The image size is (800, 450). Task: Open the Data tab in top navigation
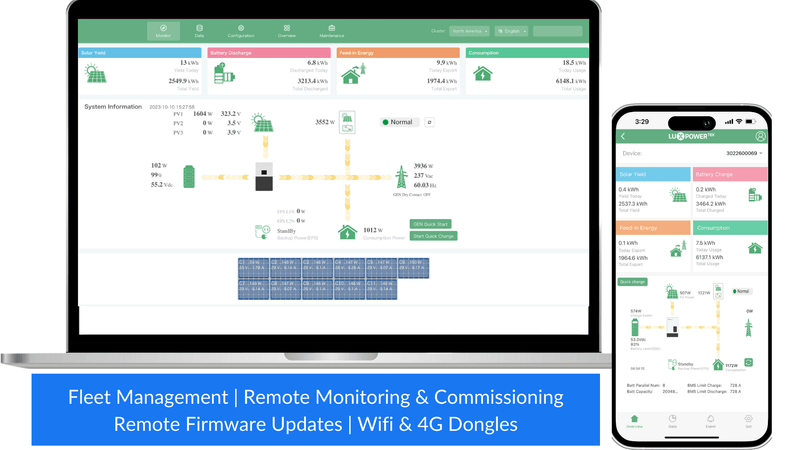[x=199, y=31]
